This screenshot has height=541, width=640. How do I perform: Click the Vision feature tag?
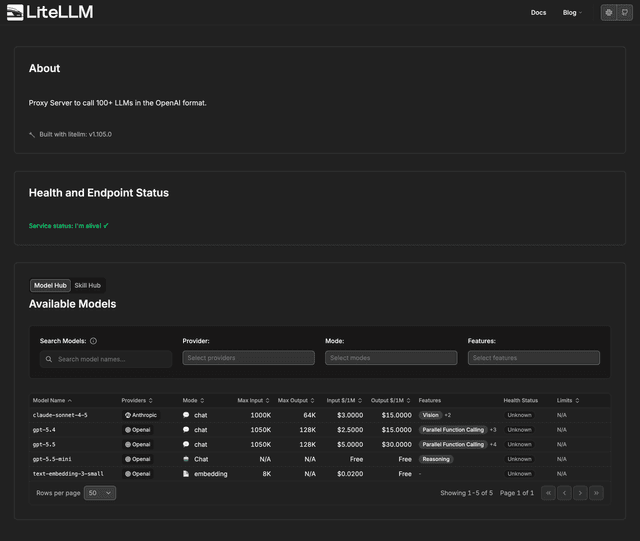430,415
